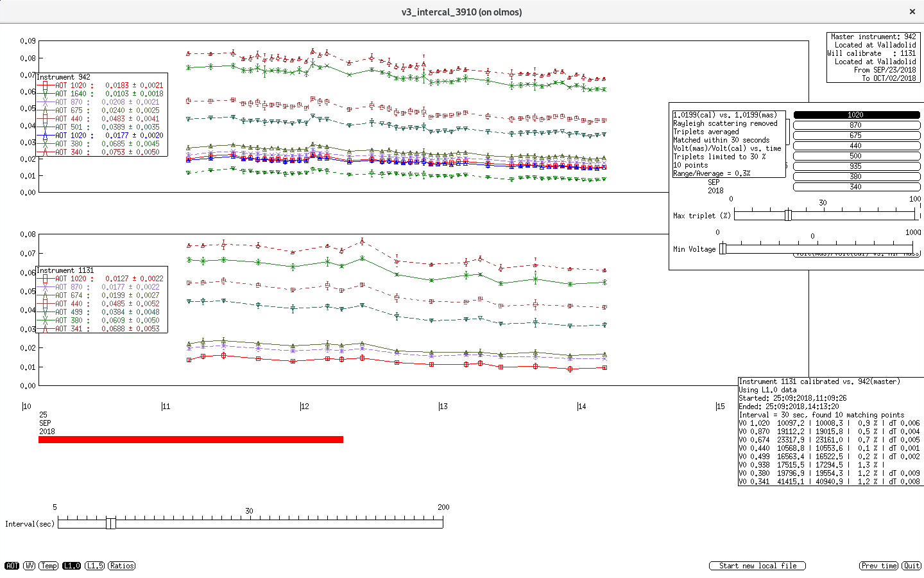Click 'To OCT/02/2018' date text

point(889,78)
